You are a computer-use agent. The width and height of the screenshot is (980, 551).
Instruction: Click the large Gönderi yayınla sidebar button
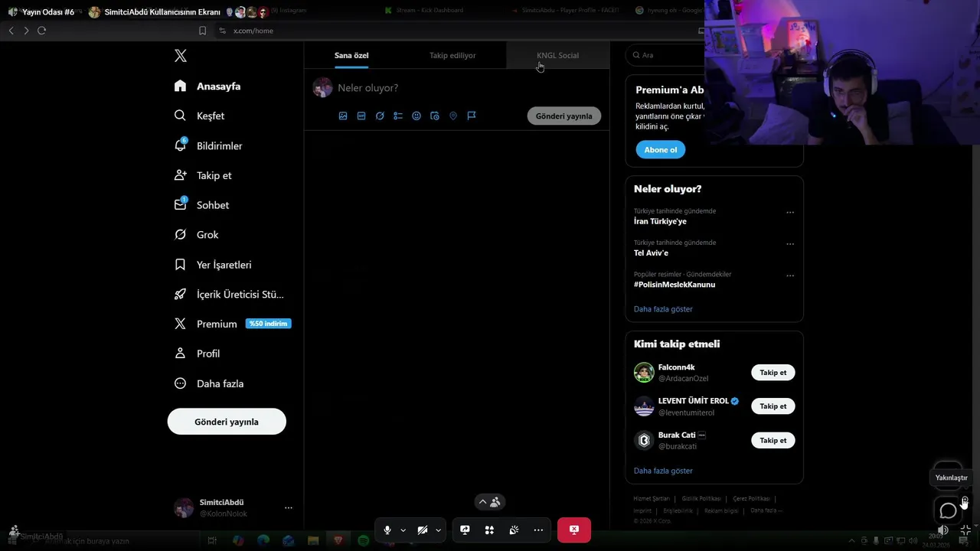(x=227, y=422)
